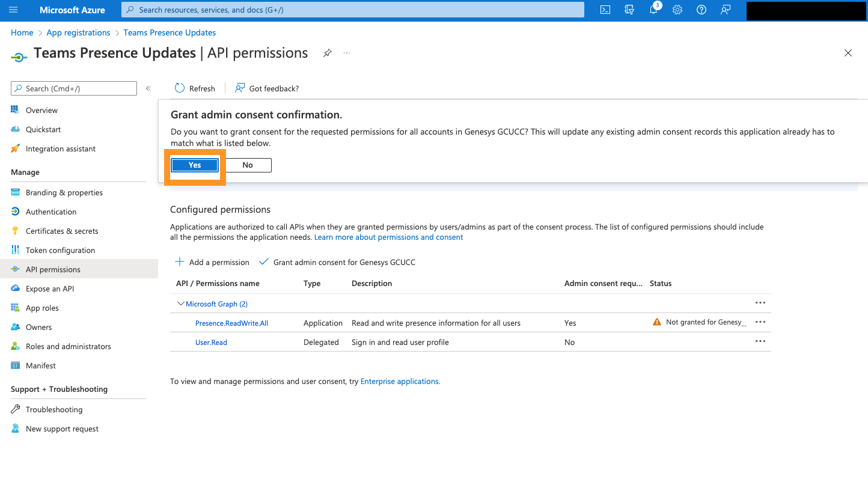This screenshot has width=868, height=497.
Task: Click No to dismiss consent confirmation
Action: coord(247,165)
